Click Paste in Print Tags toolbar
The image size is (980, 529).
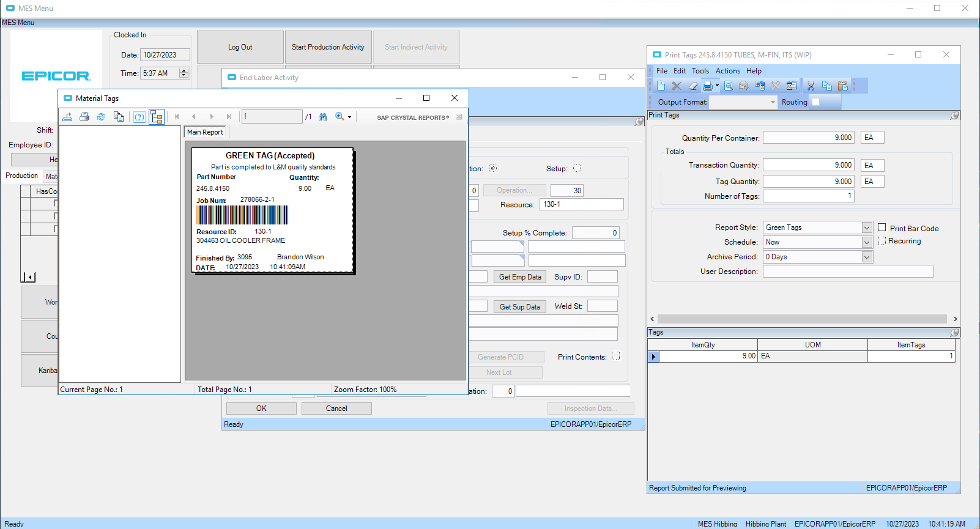pos(842,86)
